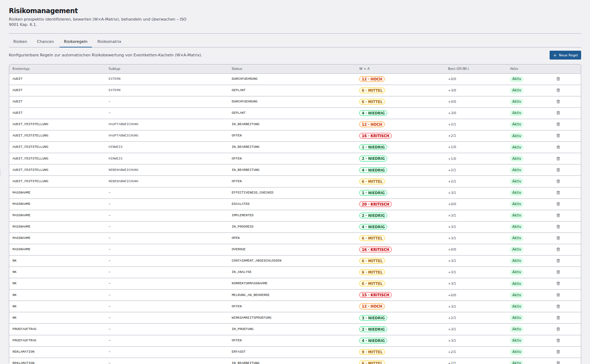Toggle Aktiv badge of REKLAMATION ERFASST
This screenshot has height=364, width=590.
coord(517,352)
